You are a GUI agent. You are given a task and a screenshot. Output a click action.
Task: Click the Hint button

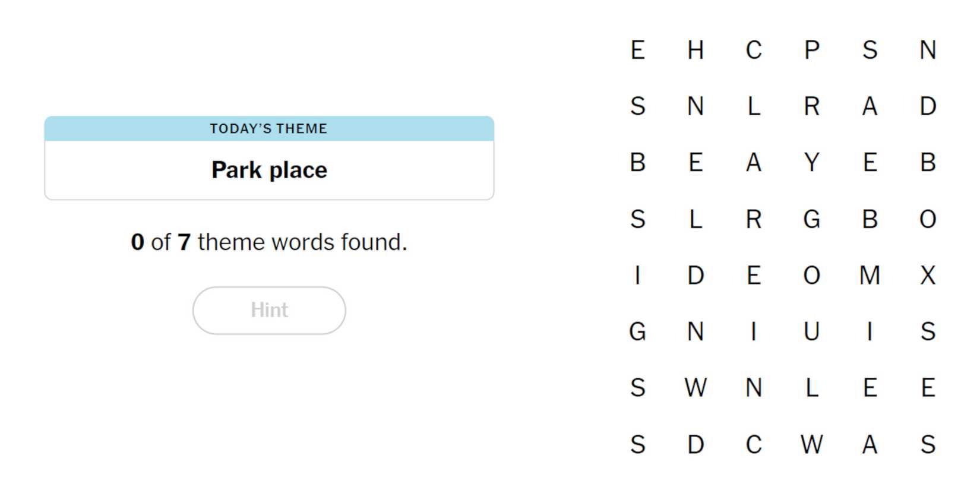click(x=269, y=310)
